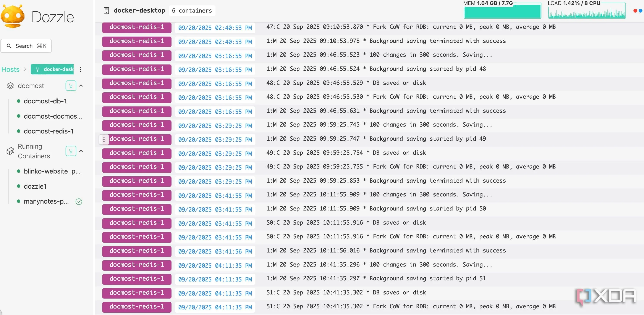
Task: Click the Running Containers cube icon
Action: 10,151
